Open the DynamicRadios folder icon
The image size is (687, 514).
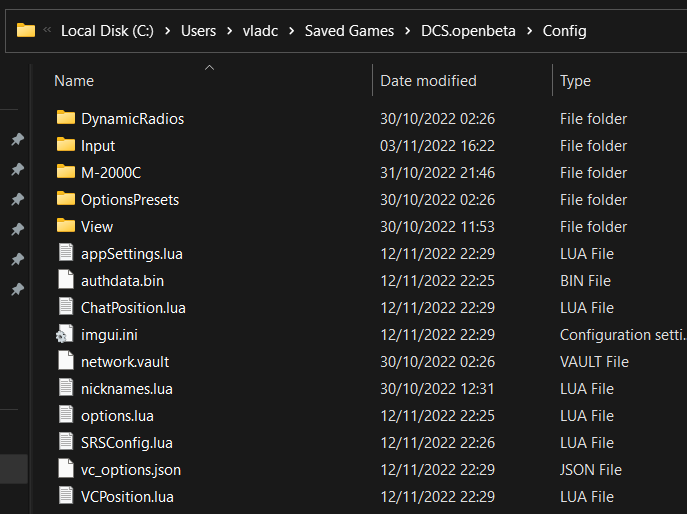tap(66, 118)
